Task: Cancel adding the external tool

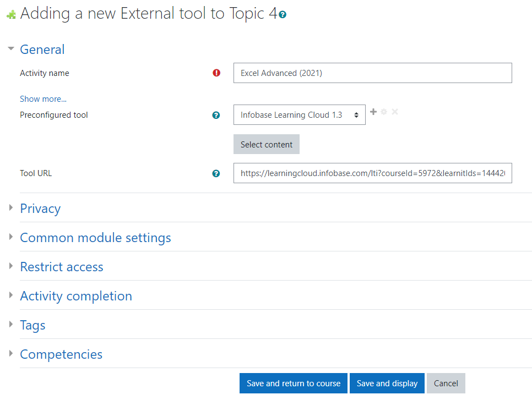Action: point(446,383)
